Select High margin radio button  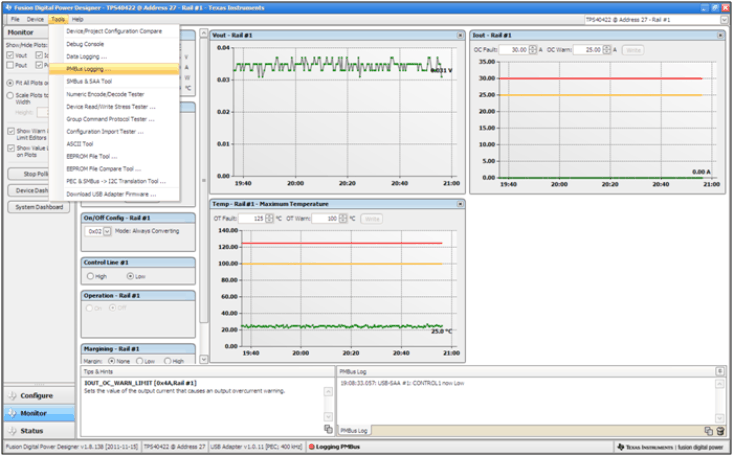coord(168,360)
